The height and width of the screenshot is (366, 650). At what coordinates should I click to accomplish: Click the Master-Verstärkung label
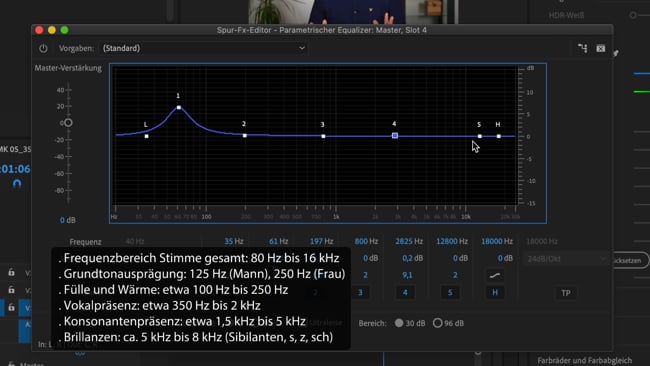[x=68, y=68]
